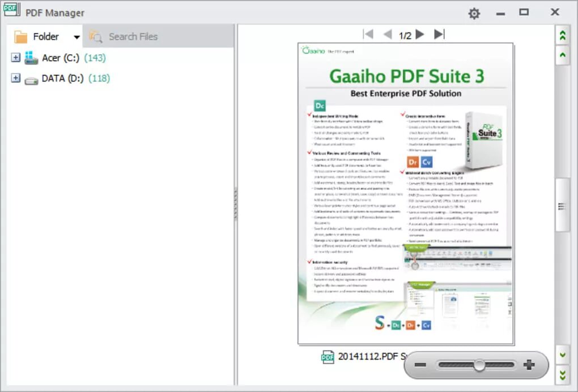Go to the first page of preview
Viewport: 578px width, 392px height.
368,34
